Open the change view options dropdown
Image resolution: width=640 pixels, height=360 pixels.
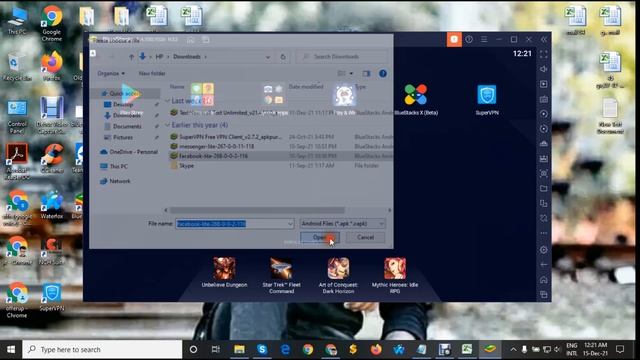[x=351, y=73]
